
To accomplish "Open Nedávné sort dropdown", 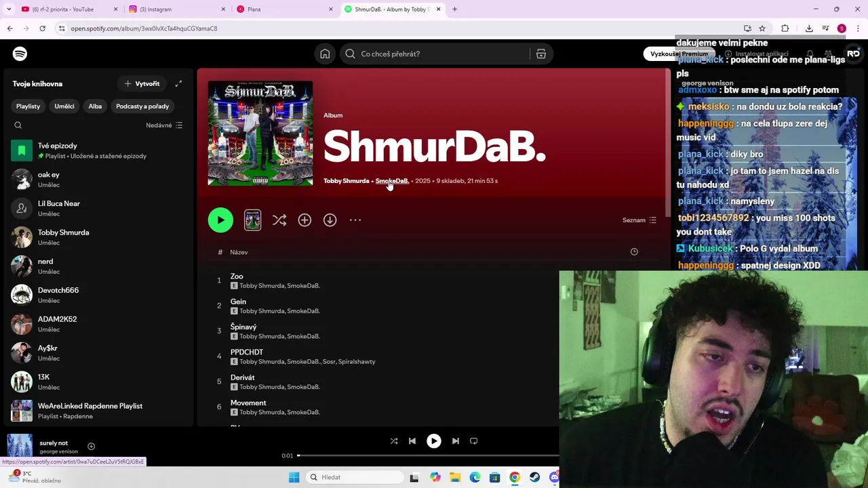I will (164, 125).
